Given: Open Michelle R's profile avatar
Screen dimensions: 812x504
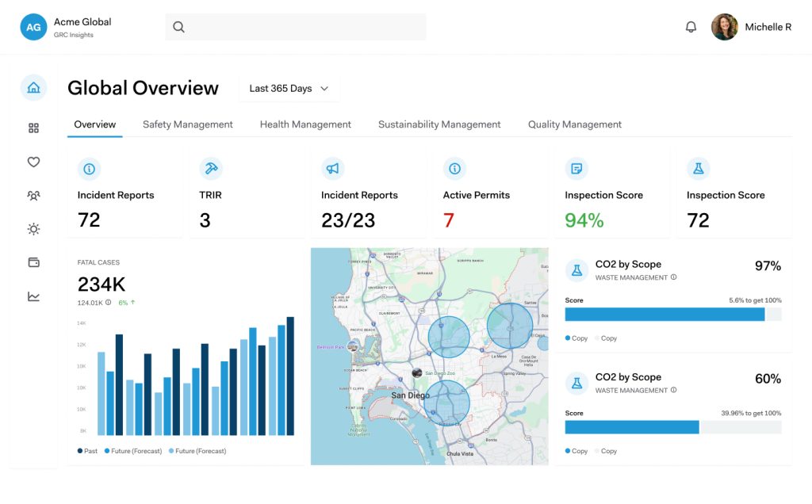Looking at the screenshot, I should pyautogui.click(x=724, y=26).
